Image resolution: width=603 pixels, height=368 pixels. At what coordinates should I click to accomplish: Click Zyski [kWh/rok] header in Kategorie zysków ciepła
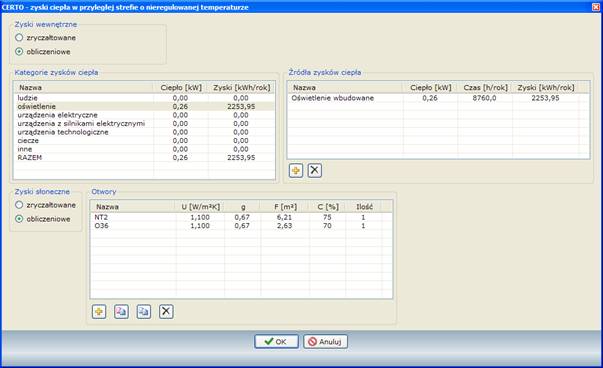[x=242, y=88]
